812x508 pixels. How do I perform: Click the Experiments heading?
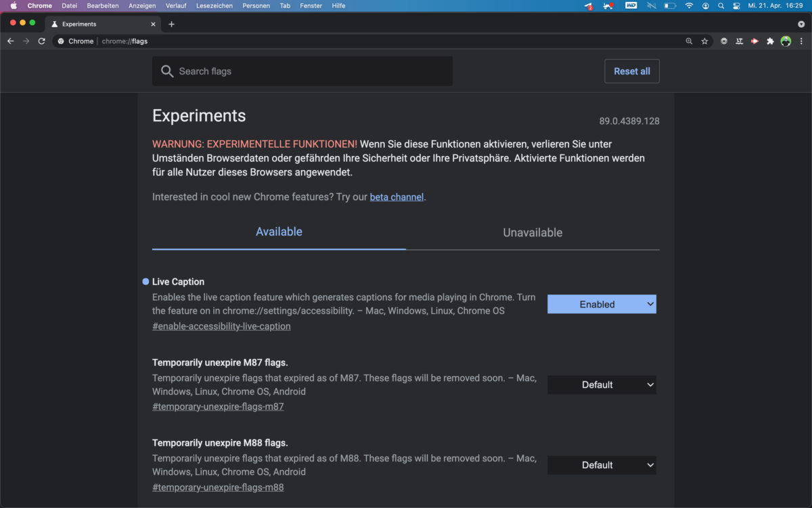[199, 116]
